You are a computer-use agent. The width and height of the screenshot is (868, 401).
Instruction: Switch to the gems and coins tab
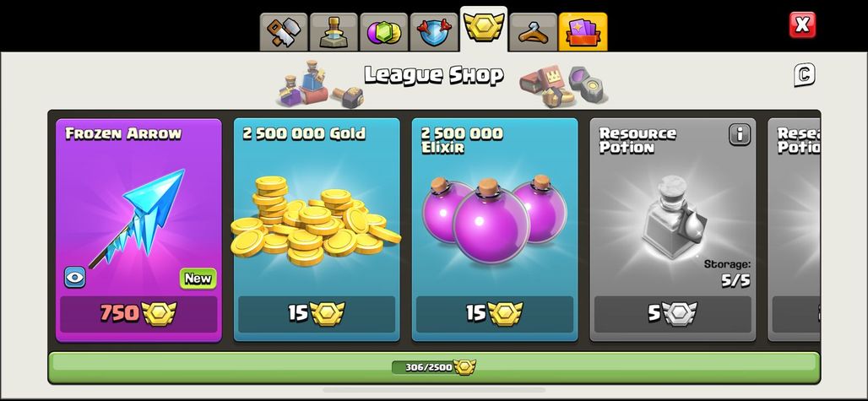click(383, 32)
